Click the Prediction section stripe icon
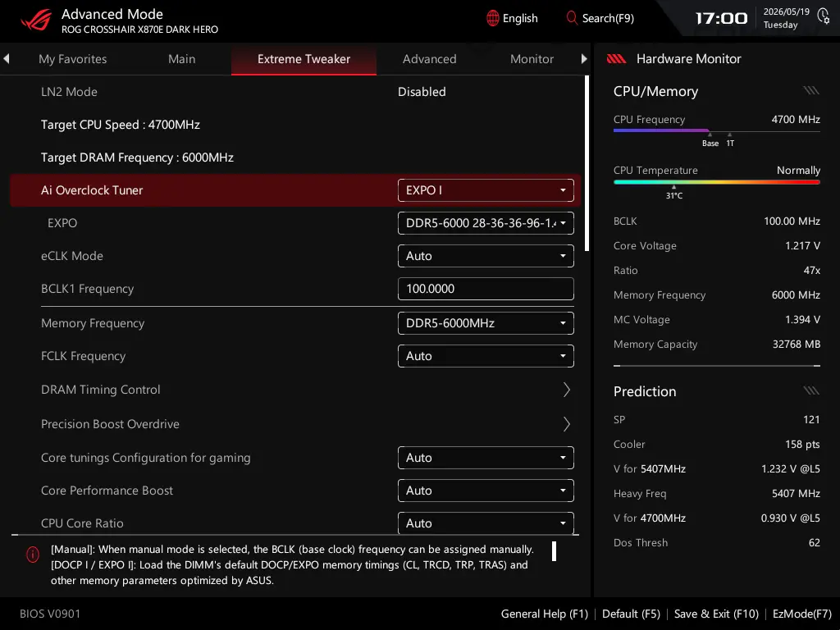 (811, 390)
